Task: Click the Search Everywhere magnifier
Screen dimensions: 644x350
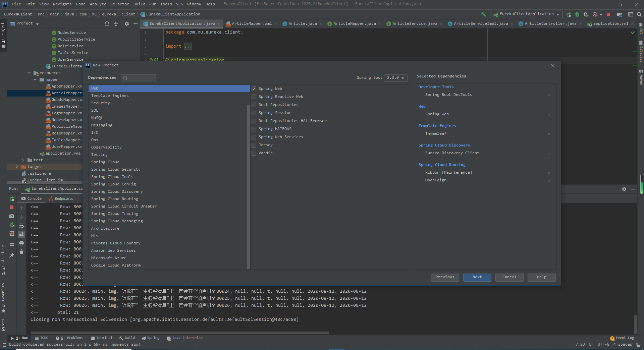Action: [639, 14]
